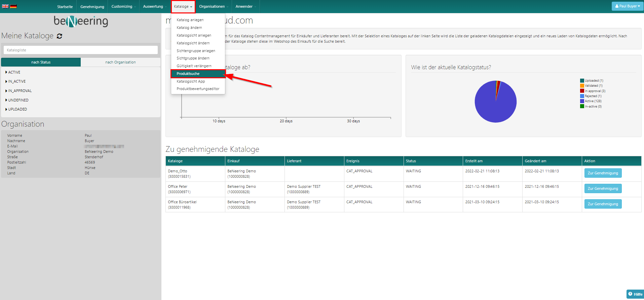
Task: Click the beNeering logo
Action: 81,22
